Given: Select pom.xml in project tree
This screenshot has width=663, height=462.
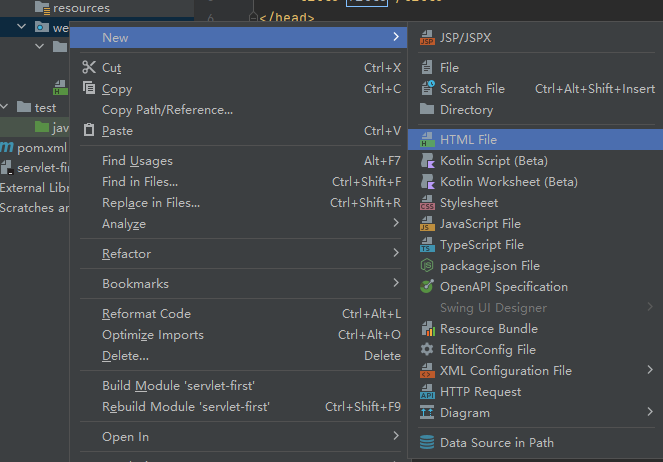Looking at the screenshot, I should tap(40, 148).
